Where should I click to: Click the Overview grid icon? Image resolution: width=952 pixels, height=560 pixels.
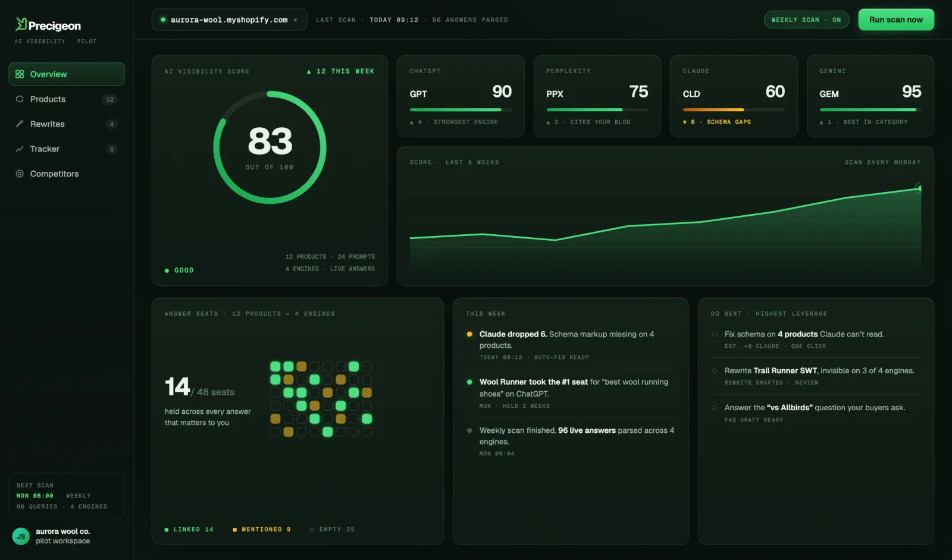coord(20,74)
